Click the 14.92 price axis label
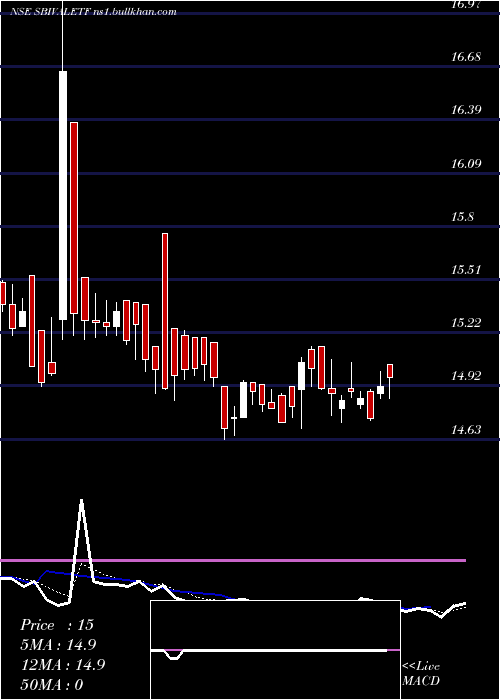The width and height of the screenshot is (500, 700). tap(466, 376)
